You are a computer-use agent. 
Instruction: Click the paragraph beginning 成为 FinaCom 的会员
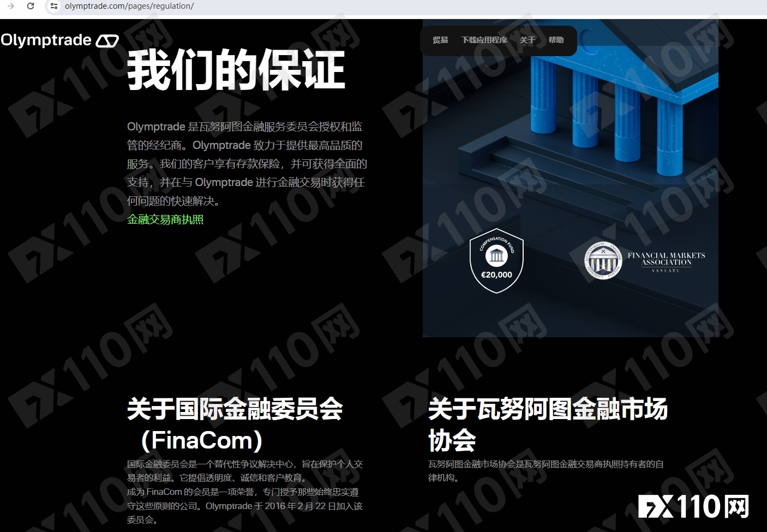pyautogui.click(x=245, y=506)
